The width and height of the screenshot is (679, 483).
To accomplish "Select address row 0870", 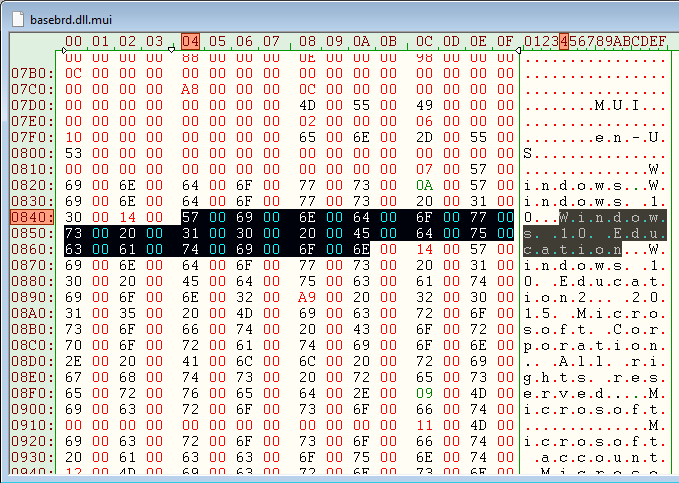I will click(32, 265).
